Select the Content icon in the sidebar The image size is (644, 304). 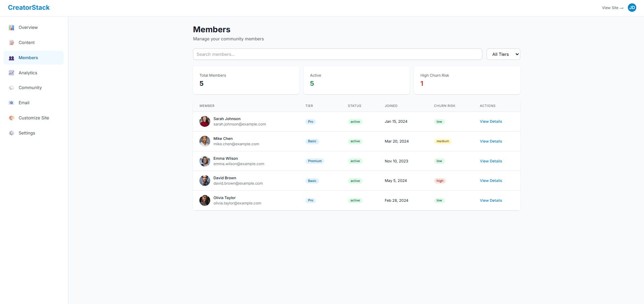11,42
